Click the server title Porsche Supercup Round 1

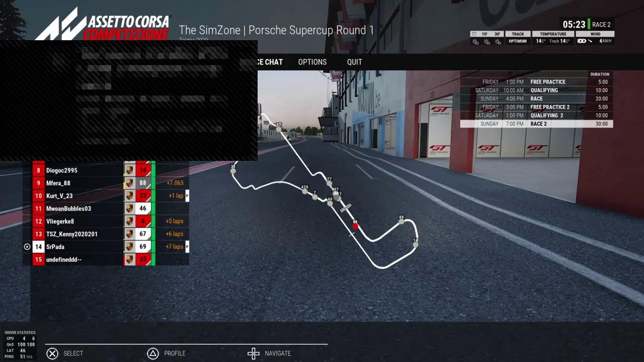pos(311,30)
